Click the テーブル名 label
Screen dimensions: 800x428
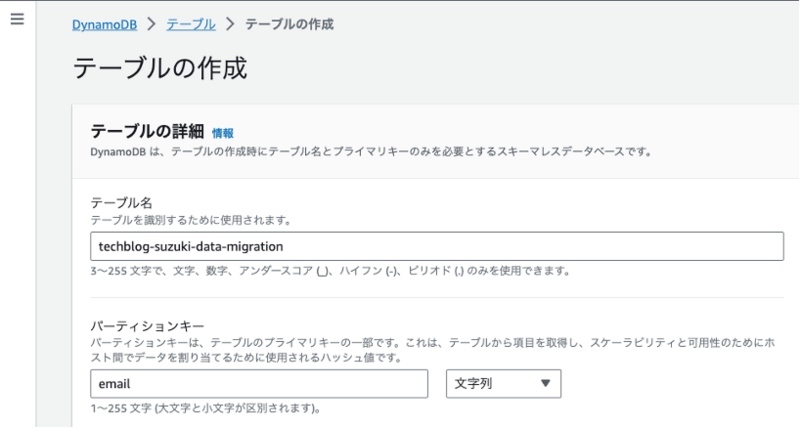tap(121, 203)
